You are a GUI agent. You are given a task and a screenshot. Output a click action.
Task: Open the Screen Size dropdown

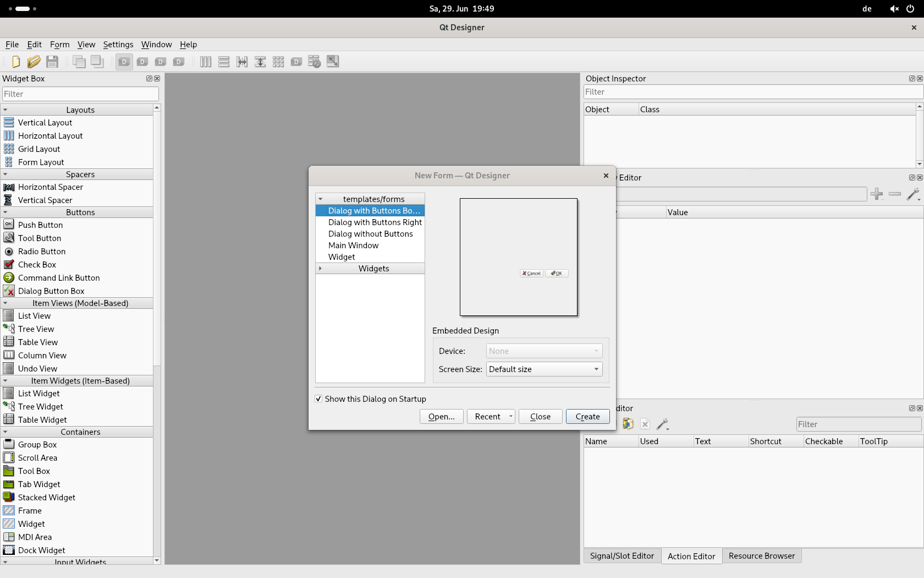[544, 369]
